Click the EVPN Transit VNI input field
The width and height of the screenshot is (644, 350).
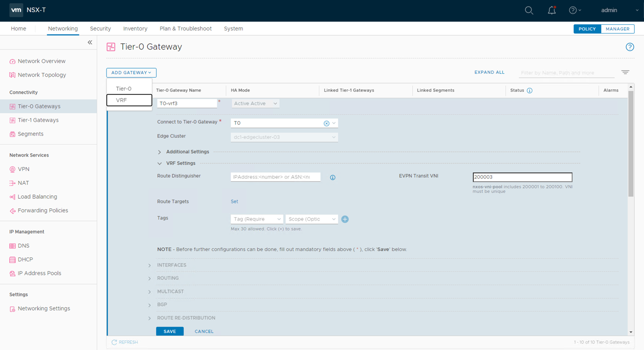522,177
